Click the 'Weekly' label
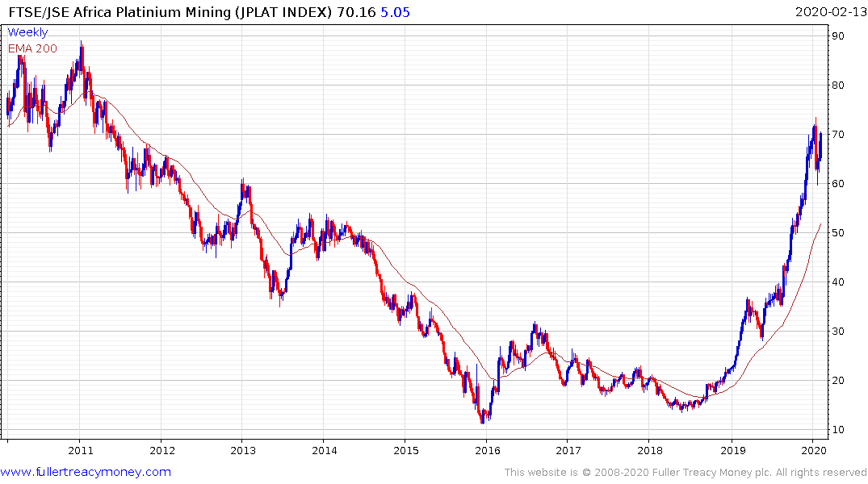The width and height of the screenshot is (868, 484). pos(27,32)
